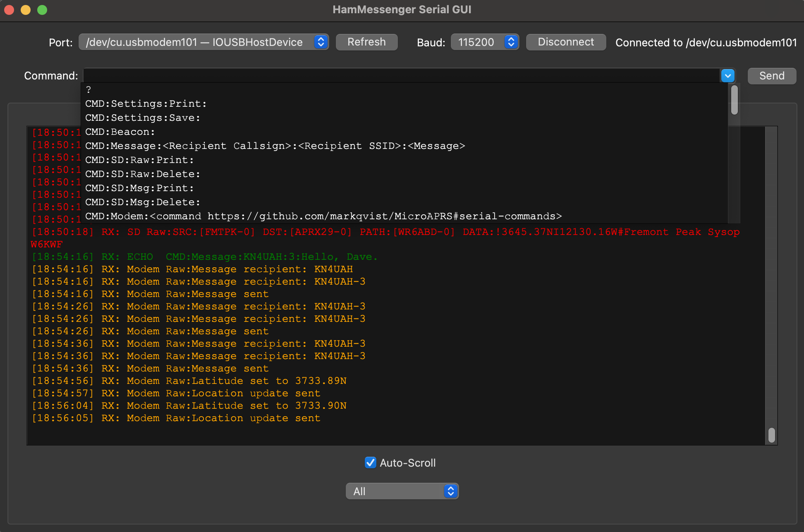Click the 'Connected to /dev/cu.usbmodem101' status text

[x=706, y=43]
